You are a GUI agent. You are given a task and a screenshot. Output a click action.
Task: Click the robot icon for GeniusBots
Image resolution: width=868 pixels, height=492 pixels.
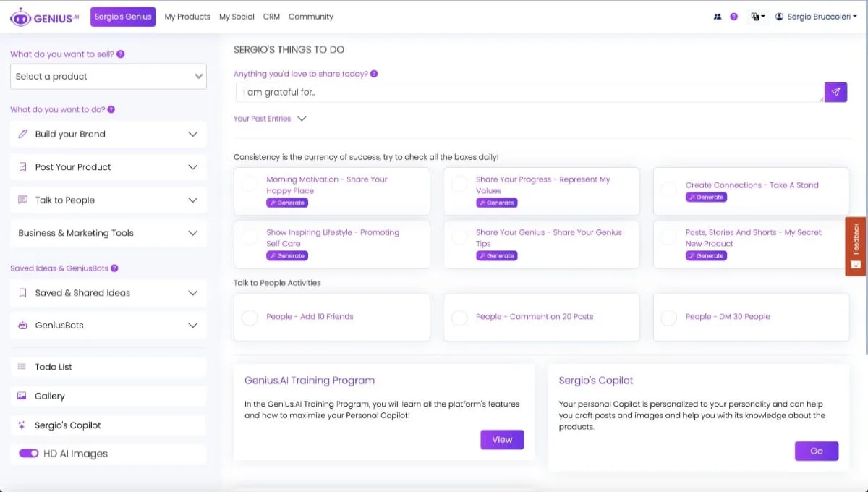pos(22,326)
